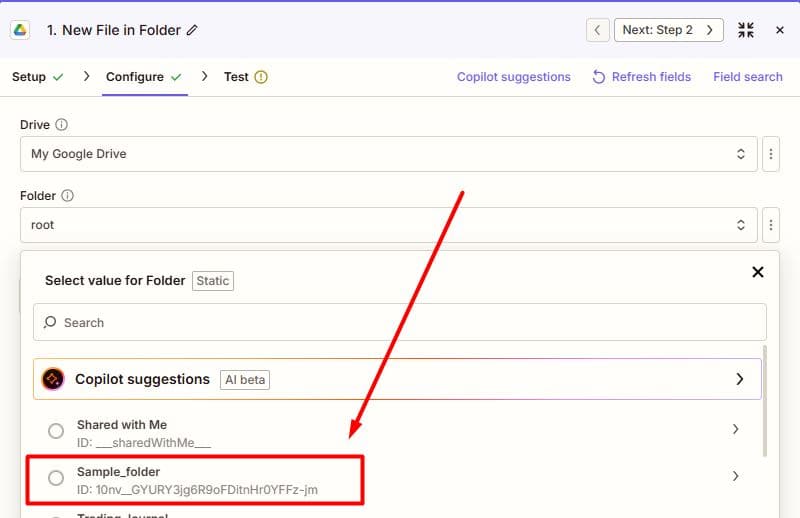
Task: Select Shared with Me radio button
Action: click(x=56, y=431)
